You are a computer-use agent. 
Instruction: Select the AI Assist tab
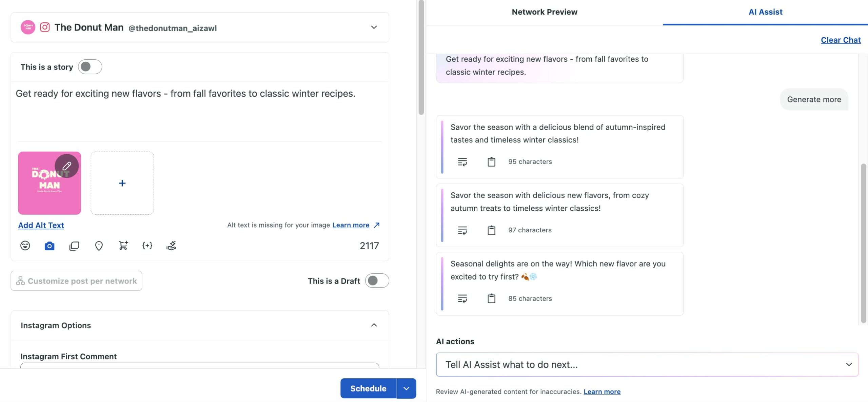tap(765, 12)
